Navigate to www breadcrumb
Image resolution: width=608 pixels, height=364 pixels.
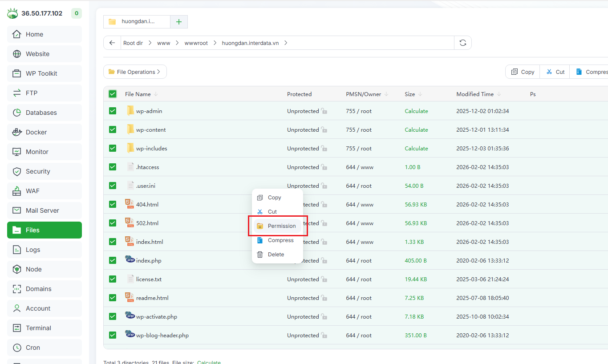click(x=163, y=43)
